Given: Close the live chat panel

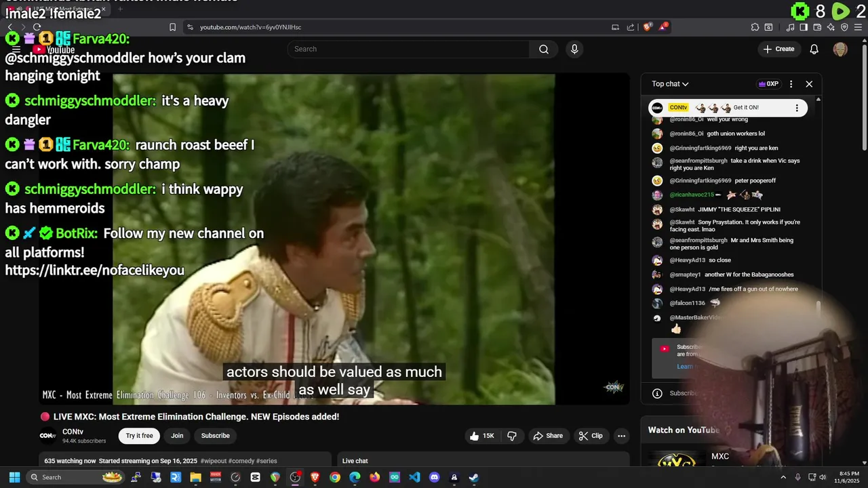Looking at the screenshot, I should [x=809, y=84].
